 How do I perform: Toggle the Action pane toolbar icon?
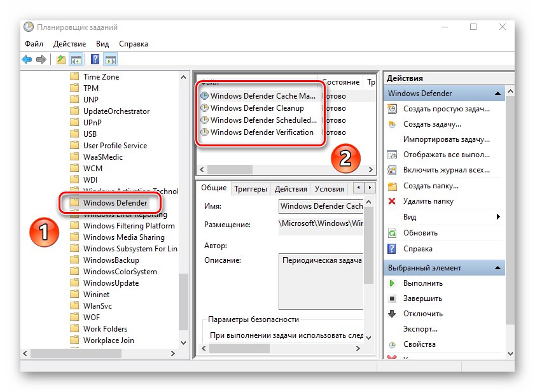coord(111,59)
